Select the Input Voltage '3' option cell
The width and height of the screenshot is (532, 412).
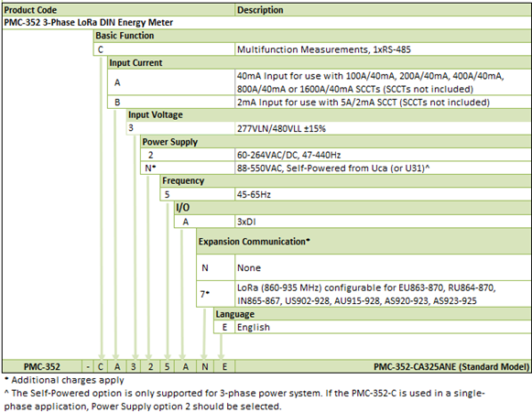point(180,128)
